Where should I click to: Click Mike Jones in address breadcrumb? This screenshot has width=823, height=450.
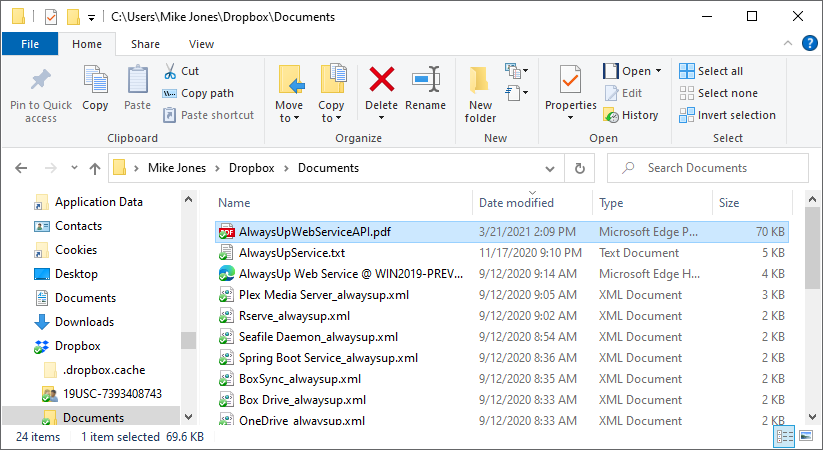177,168
